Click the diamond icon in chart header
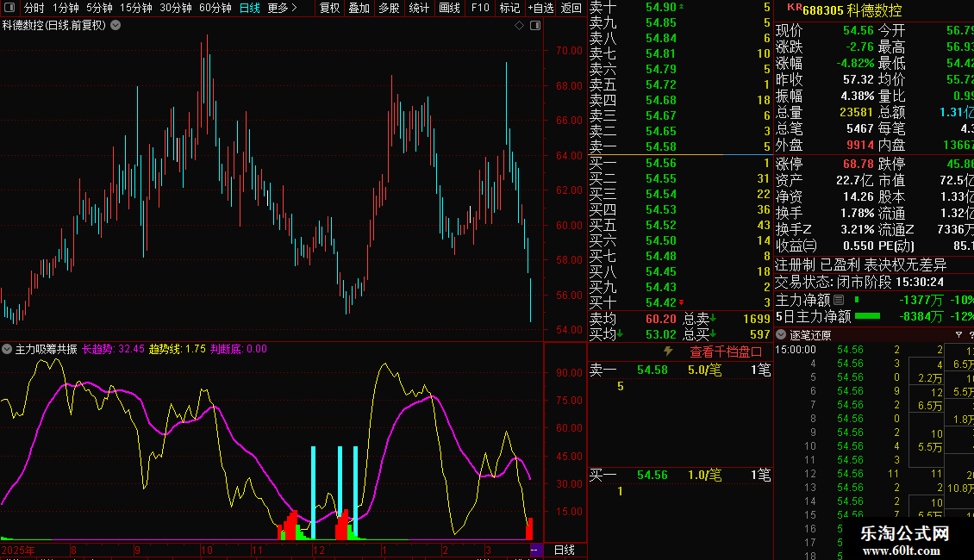Image resolution: width=974 pixels, height=560 pixels. [x=519, y=26]
